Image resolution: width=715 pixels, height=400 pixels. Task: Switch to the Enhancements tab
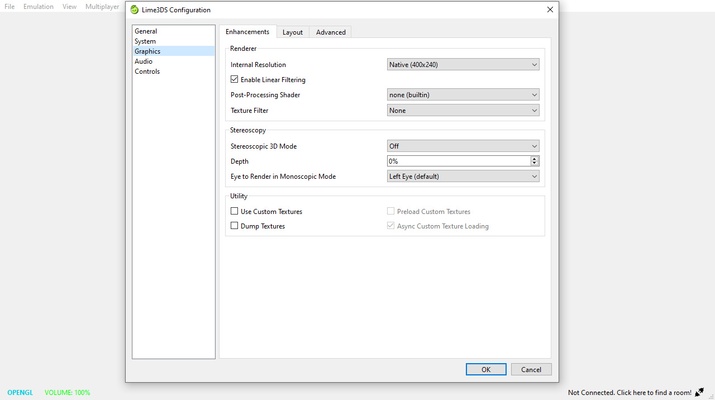pos(247,32)
